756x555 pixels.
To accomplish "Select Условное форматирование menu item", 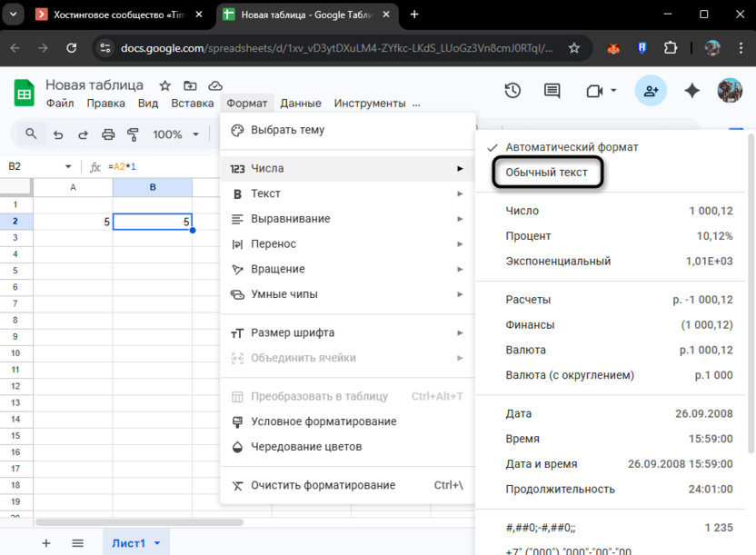I will pyautogui.click(x=323, y=421).
